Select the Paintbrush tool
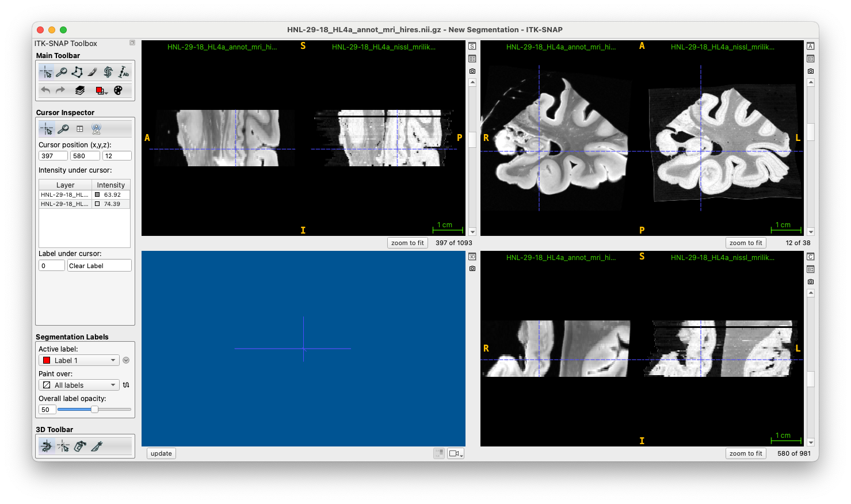The height and width of the screenshot is (504, 851). coord(93,72)
